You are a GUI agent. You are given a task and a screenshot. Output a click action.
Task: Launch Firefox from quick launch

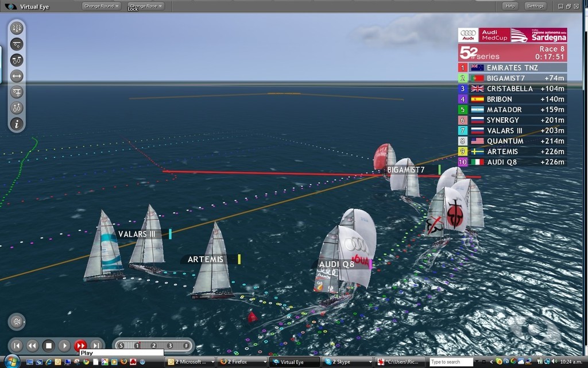coord(124,362)
